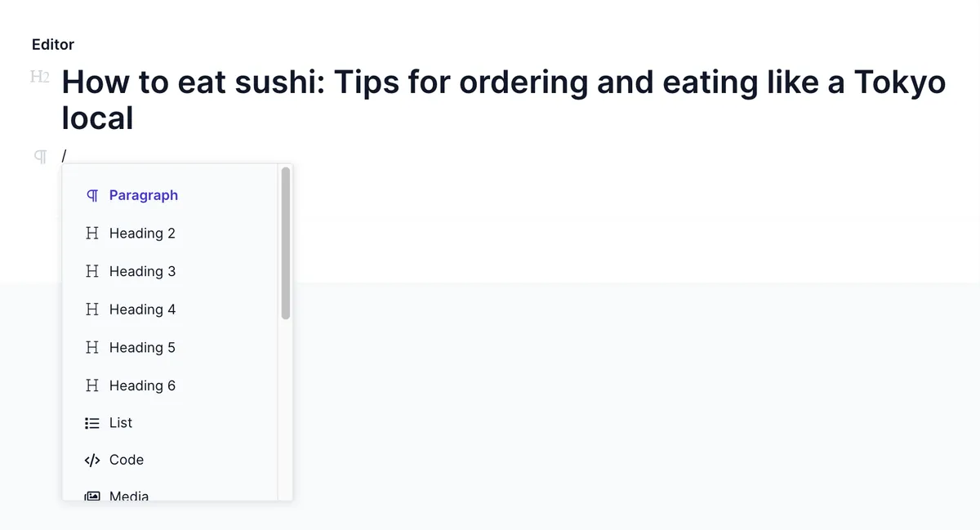The height and width of the screenshot is (530, 980).
Task: Click the bulleted List icon
Action: point(92,423)
